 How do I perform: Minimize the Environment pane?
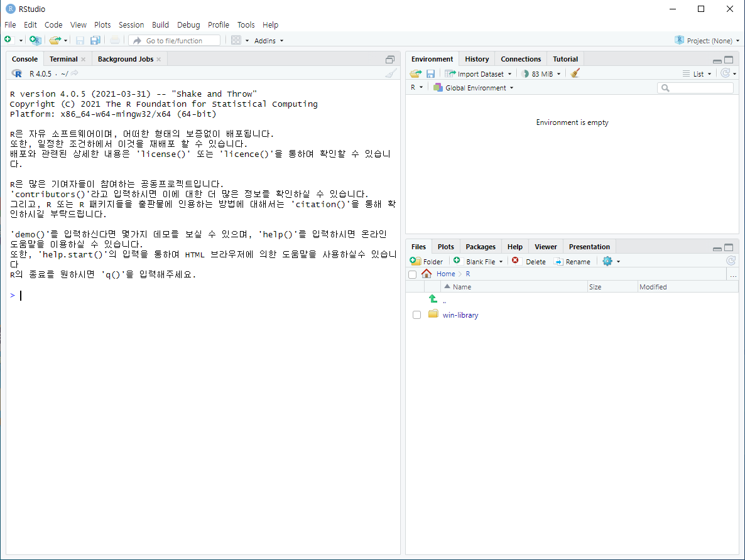[x=717, y=61]
